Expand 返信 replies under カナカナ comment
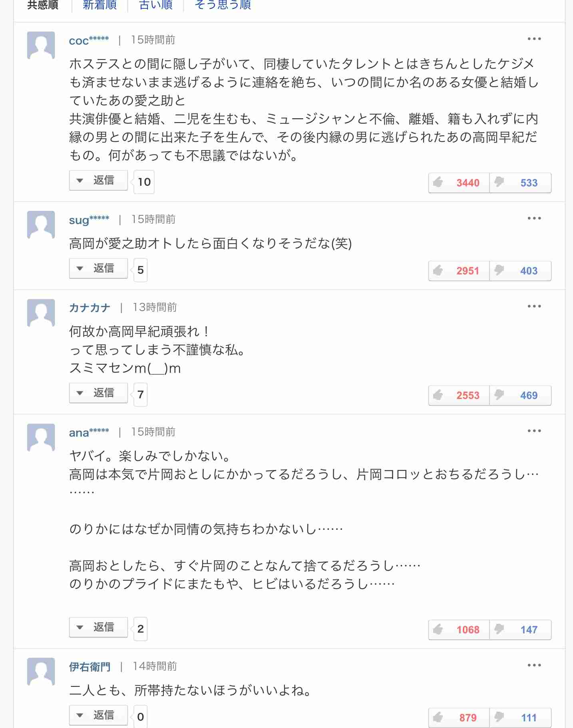Viewport: 573px width, 728px height. point(98,393)
